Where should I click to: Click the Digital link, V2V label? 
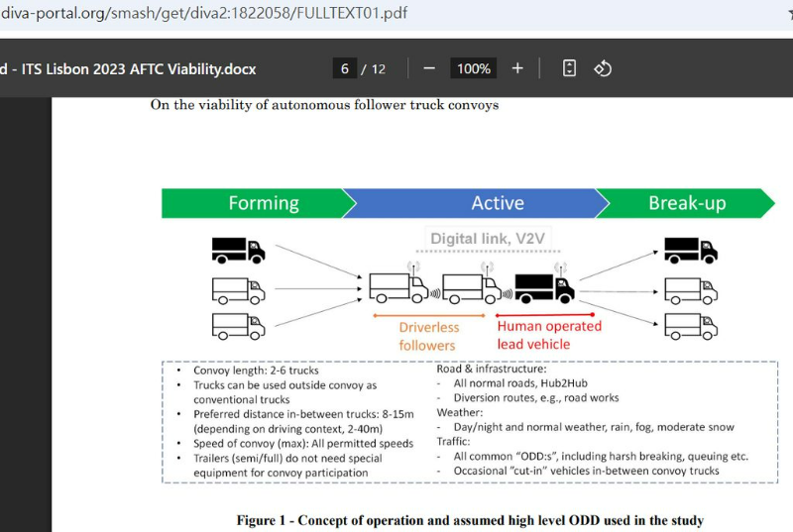491,239
